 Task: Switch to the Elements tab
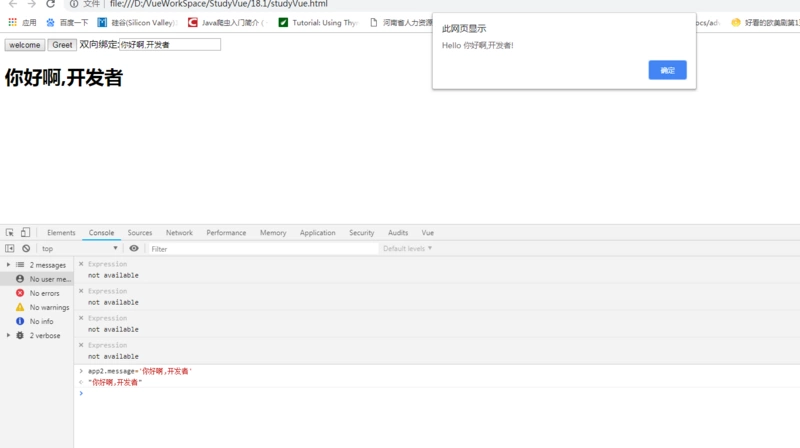(61, 233)
